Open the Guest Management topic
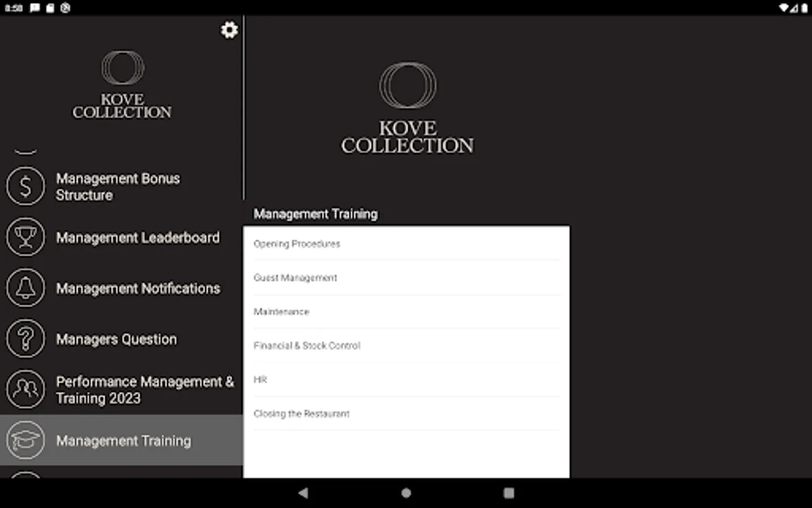This screenshot has width=812, height=508. coord(407,278)
